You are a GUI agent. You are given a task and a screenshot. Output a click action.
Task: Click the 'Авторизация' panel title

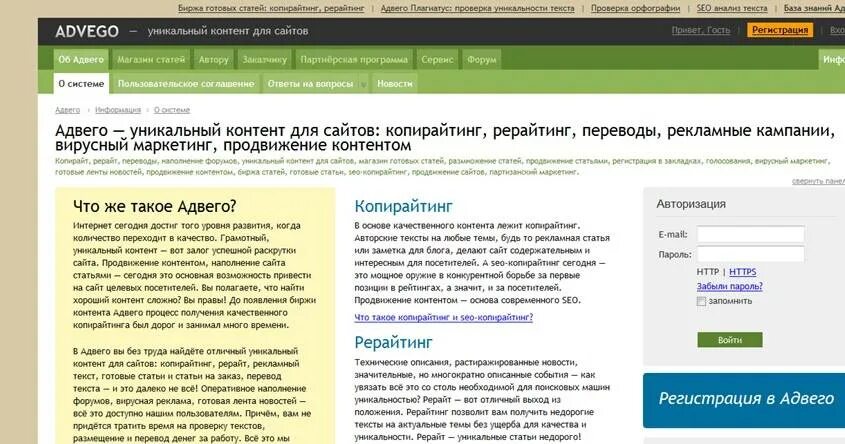(691, 204)
